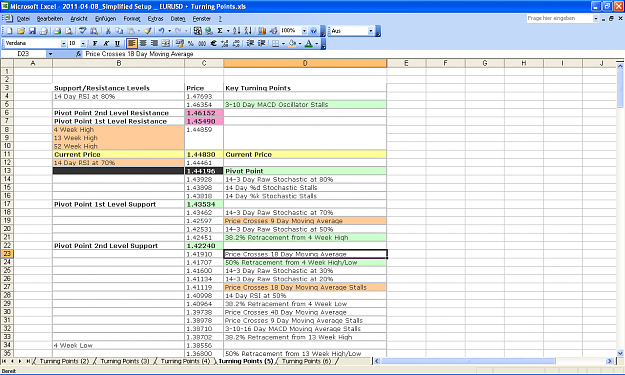Open the Einfügen menu
Viewport: 625px width, 375px height.
coord(106,19)
